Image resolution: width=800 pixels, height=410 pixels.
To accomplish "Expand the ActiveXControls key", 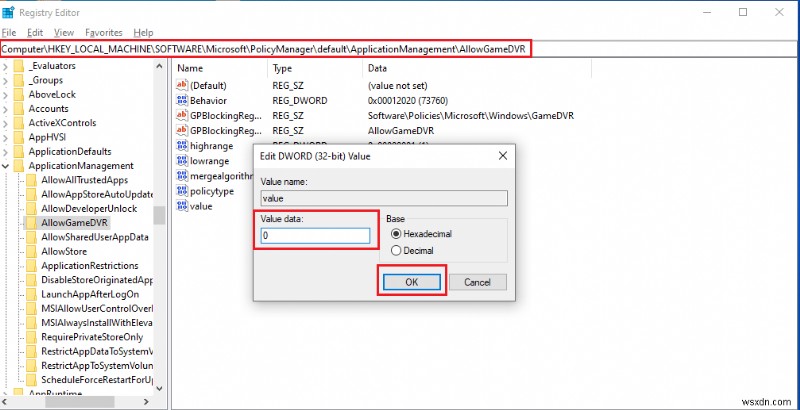I will pyautogui.click(x=5, y=123).
